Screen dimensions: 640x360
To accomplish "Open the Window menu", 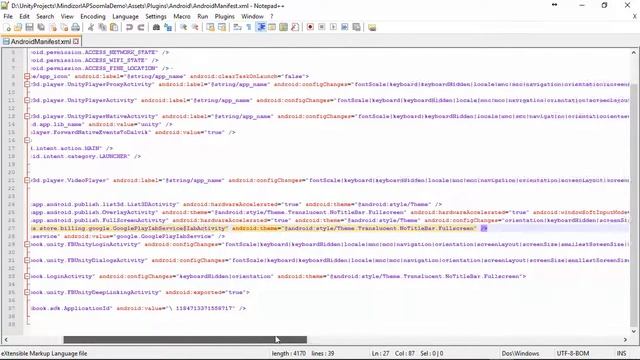I will coord(252,16).
